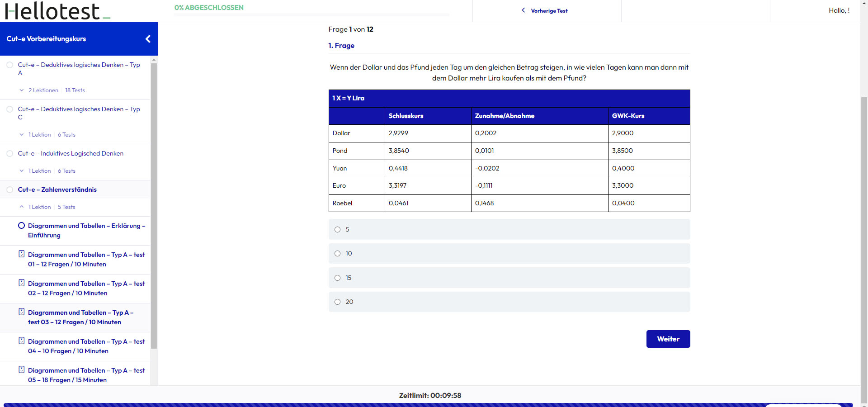Open Cut-e Deduktives logisches Denken Typ A
868x407 pixels.
(x=79, y=69)
